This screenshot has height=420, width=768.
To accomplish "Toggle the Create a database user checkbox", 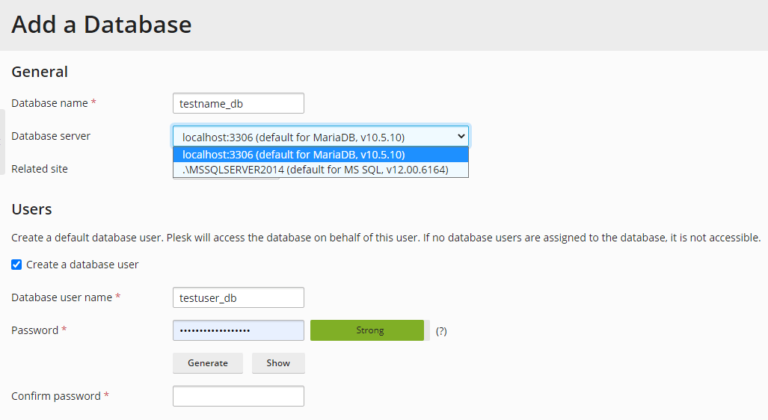I will pos(16,265).
